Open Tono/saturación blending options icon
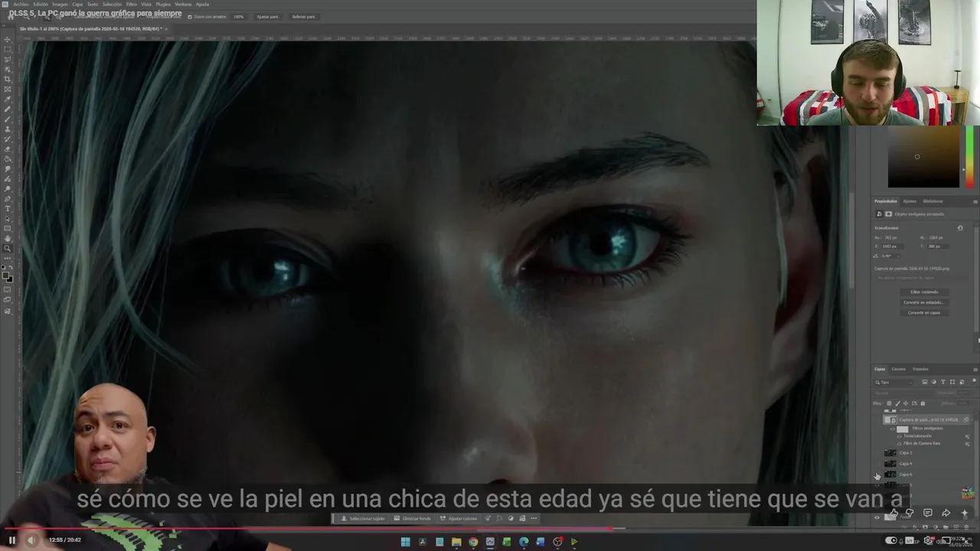Image resolution: width=980 pixels, height=551 pixels. (967, 436)
